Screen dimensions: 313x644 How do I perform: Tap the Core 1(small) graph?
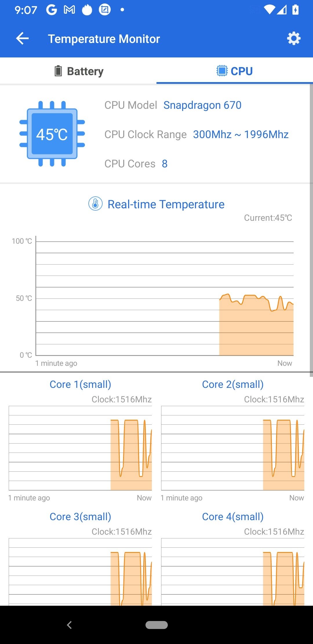80,448
